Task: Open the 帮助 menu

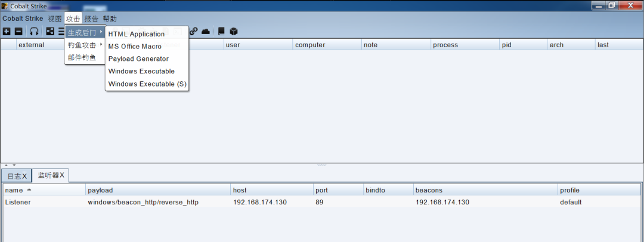Action: click(110, 19)
